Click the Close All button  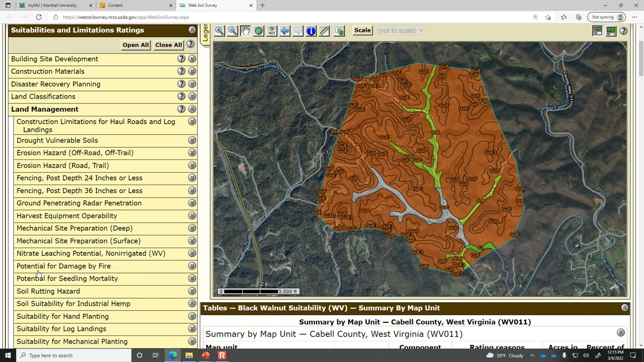click(x=169, y=45)
